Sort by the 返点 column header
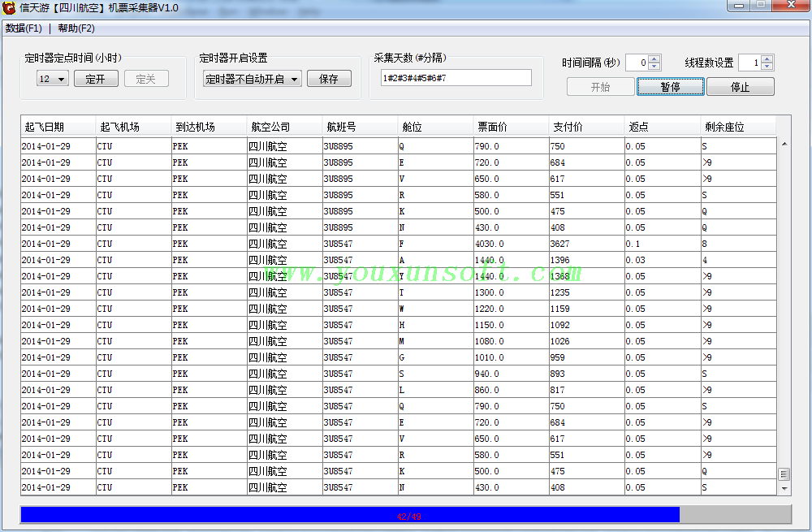The image size is (812, 532). coord(663,127)
